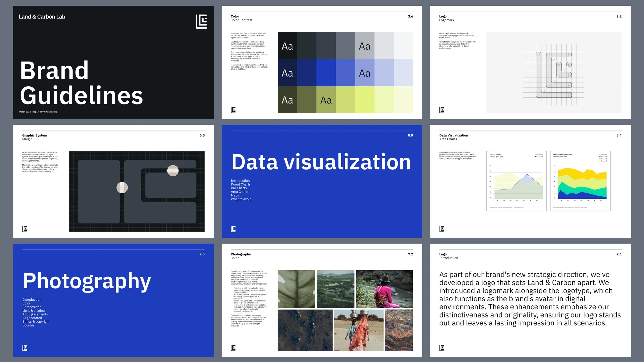The image size is (644, 362).
Task: Click the Stacked Area chart example
Action: coord(580,181)
